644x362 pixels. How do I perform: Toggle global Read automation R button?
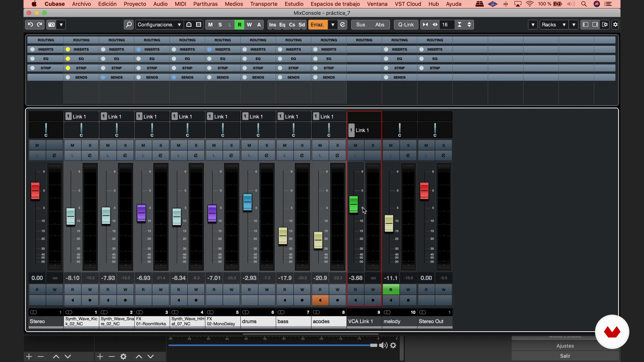click(239, 24)
